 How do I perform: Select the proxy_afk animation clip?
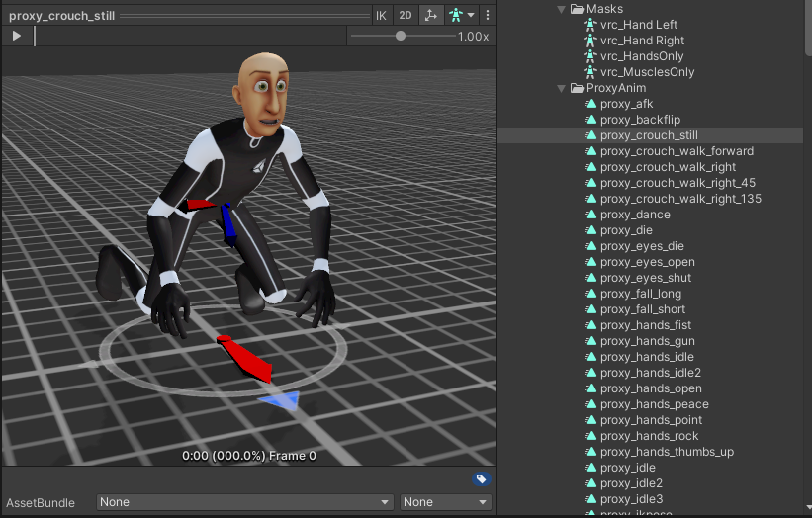pyautogui.click(x=627, y=104)
